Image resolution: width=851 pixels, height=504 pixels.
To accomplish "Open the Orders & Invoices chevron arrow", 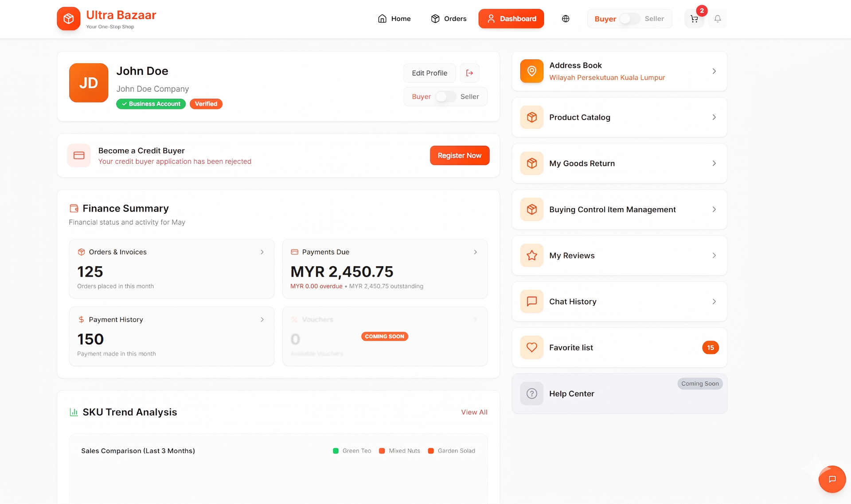I will click(262, 252).
